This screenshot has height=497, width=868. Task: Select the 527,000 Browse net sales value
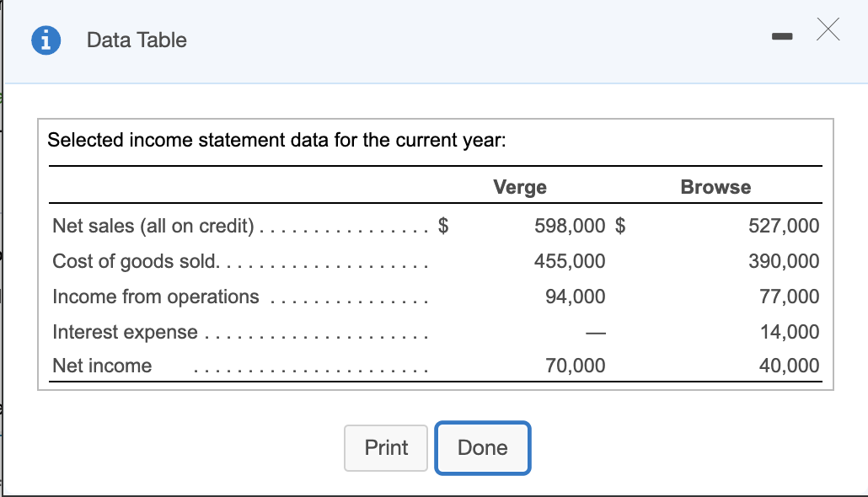[x=783, y=226]
